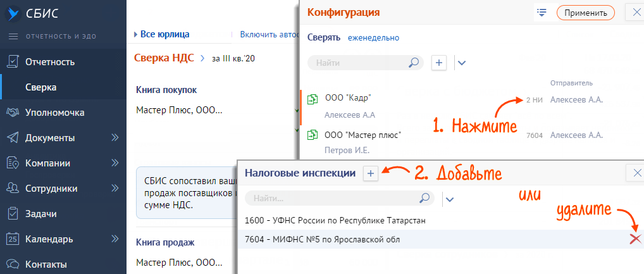Change period за III кв.'20
The width and height of the screenshot is (644, 274).
[233, 59]
